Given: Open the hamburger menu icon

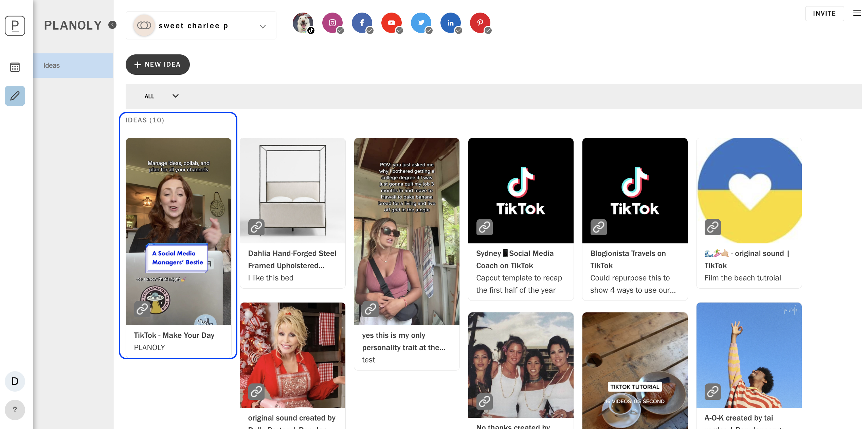Looking at the screenshot, I should (x=857, y=13).
